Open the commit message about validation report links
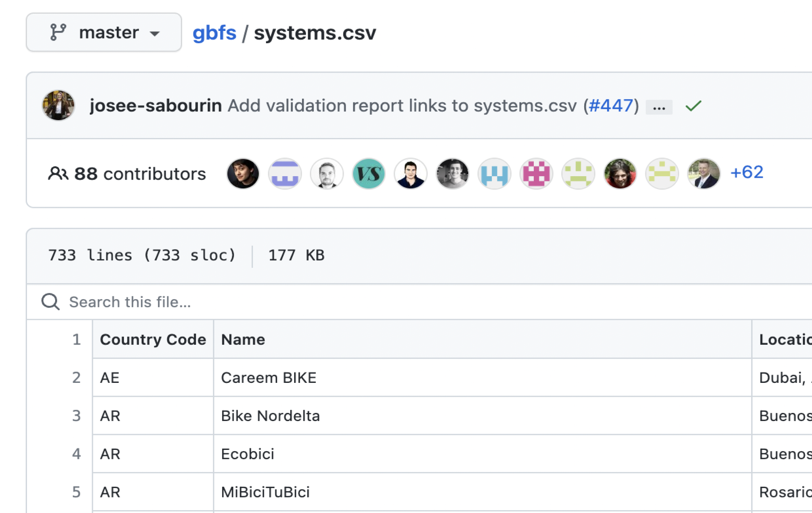Screen dimensions: 812x513 click(x=402, y=106)
